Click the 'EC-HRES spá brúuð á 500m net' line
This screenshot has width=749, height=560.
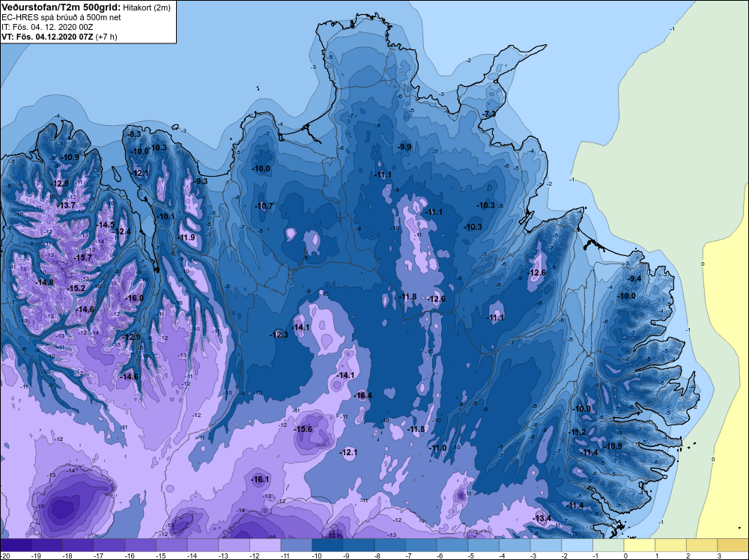click(61, 18)
